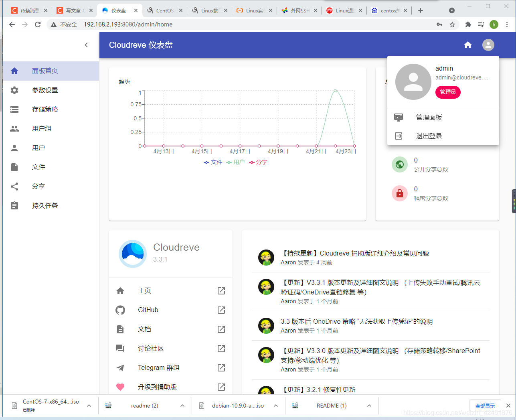Click the 持久任务 clipboard icon
This screenshot has height=420, width=516.
coord(14,206)
